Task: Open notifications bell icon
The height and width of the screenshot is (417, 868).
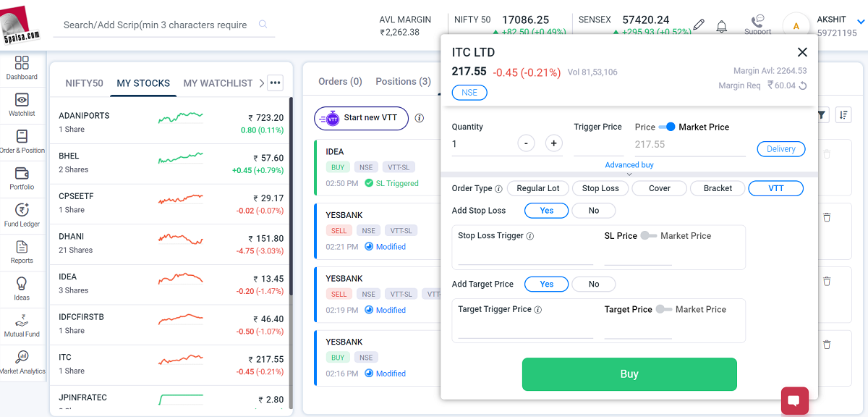Action: pyautogui.click(x=722, y=26)
